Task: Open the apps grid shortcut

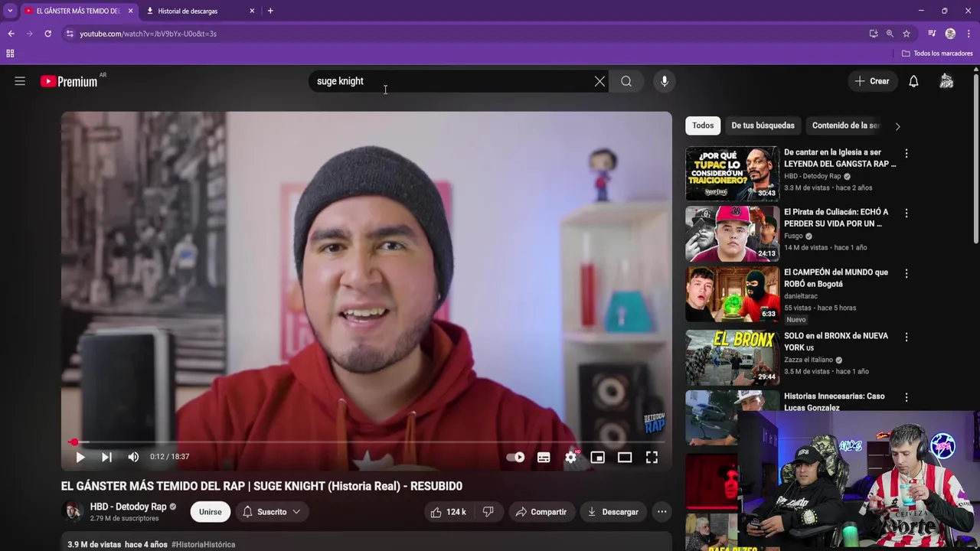Action: click(x=10, y=54)
